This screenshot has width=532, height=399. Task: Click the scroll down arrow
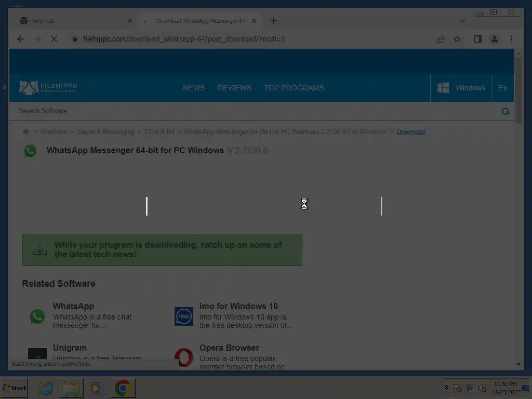(518, 364)
